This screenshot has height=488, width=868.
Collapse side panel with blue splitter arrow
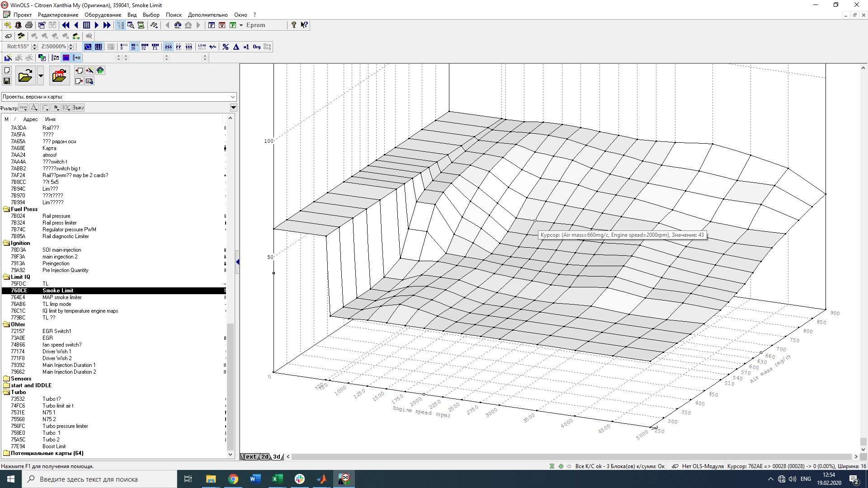click(x=238, y=262)
